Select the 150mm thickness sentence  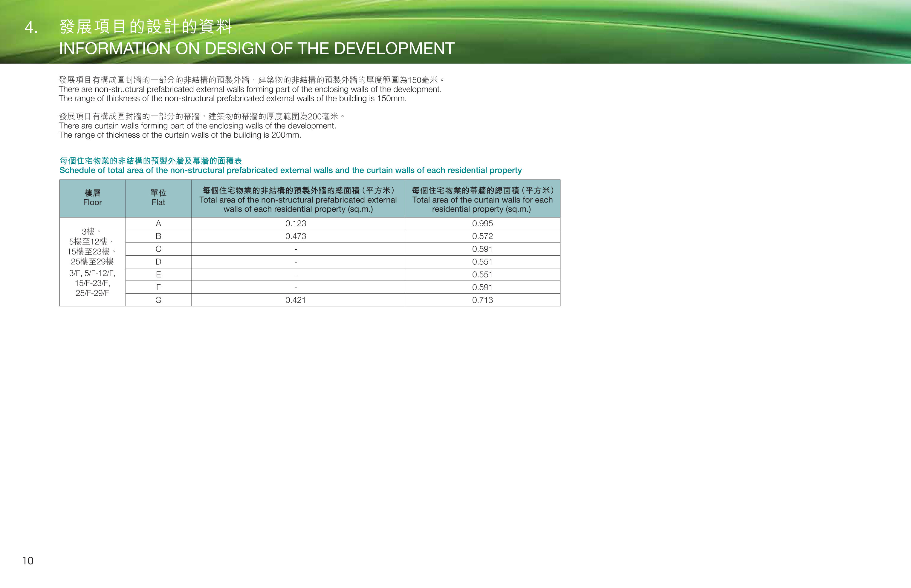[x=233, y=99]
